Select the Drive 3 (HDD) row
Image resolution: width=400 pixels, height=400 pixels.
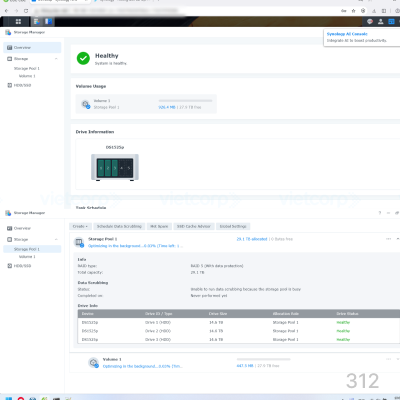tap(239, 340)
